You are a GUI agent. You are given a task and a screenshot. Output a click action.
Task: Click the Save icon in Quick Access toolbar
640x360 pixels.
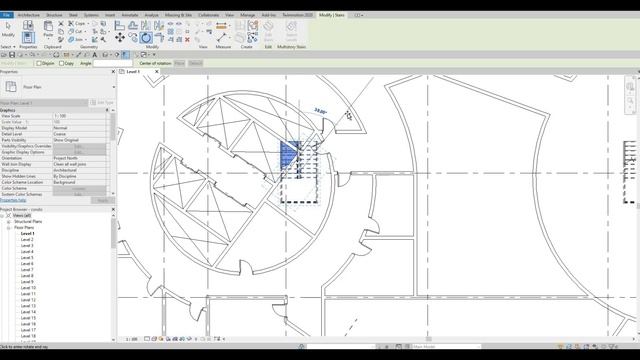12,55
